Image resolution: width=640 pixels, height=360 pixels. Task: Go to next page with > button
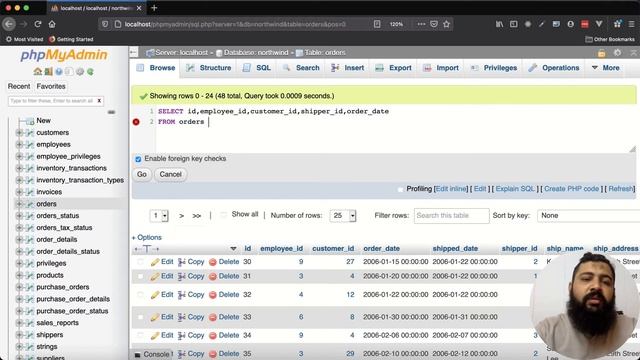pyautogui.click(x=181, y=216)
